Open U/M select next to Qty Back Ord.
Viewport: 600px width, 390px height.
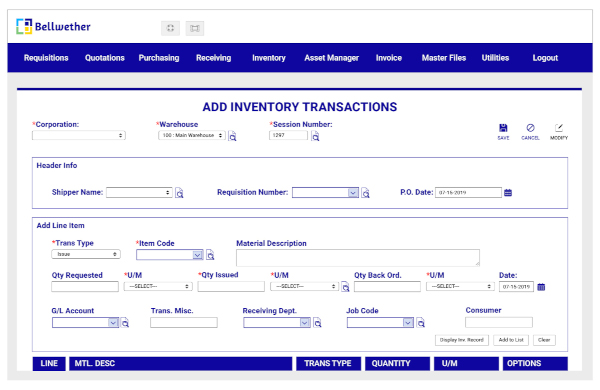[x=460, y=286]
